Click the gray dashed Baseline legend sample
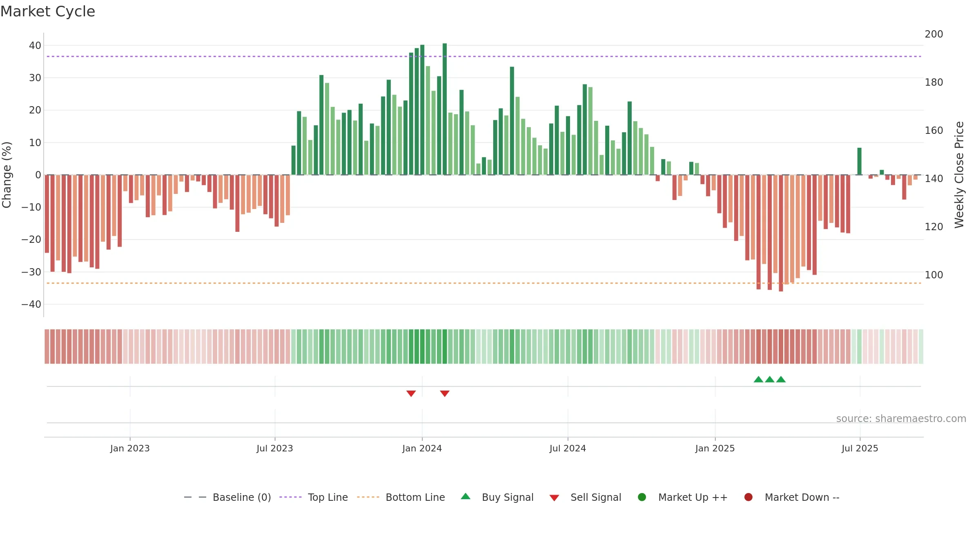This screenshot has width=980, height=551. 195,497
